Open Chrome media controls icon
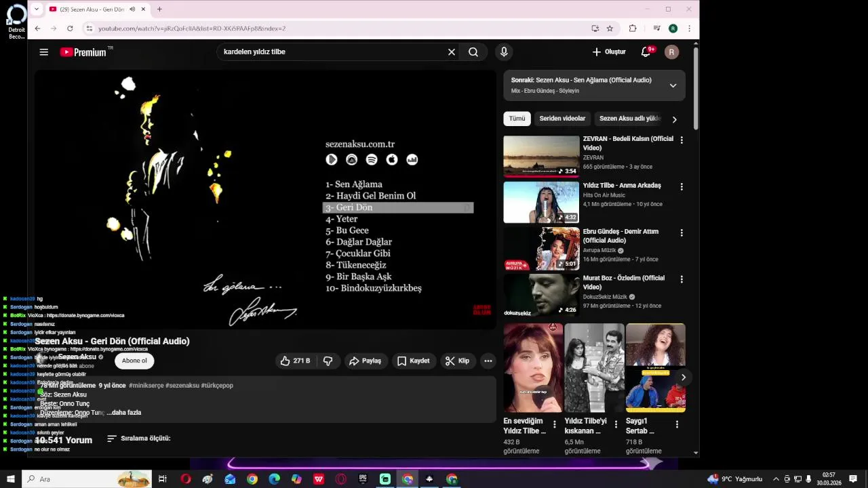 [656, 28]
